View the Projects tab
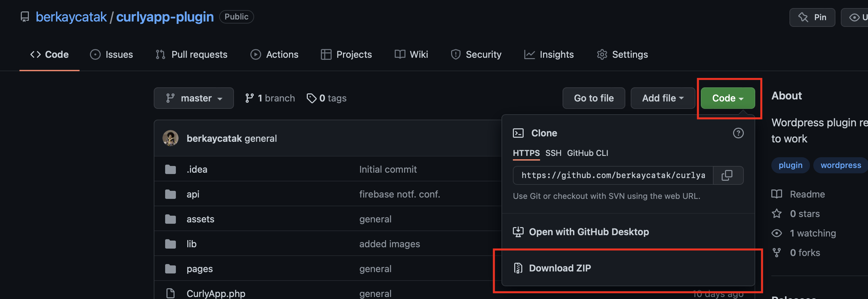 [x=346, y=54]
